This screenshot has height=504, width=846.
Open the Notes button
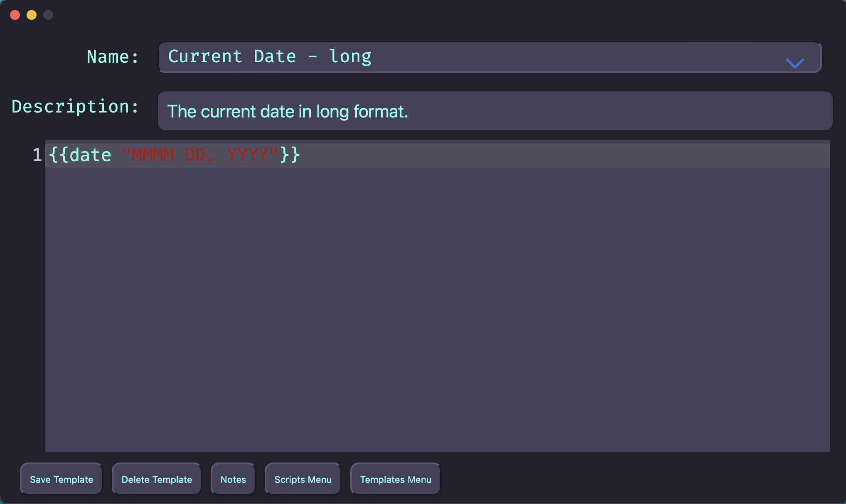[x=233, y=479]
